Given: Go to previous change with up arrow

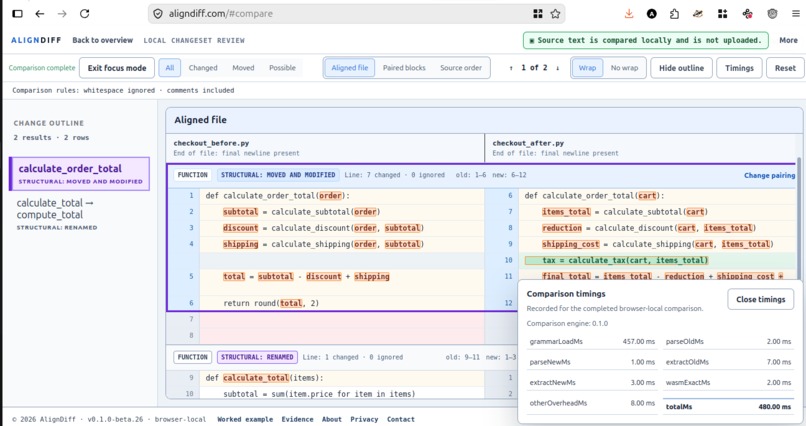Looking at the screenshot, I should [x=511, y=68].
